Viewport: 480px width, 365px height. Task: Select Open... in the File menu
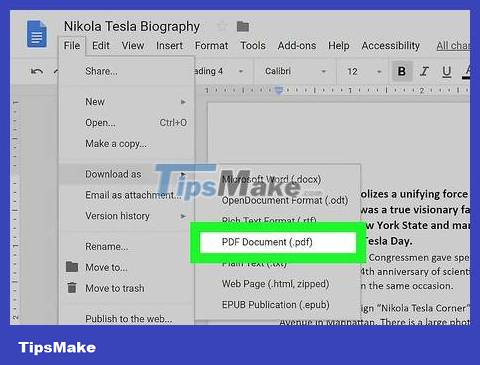(126, 123)
